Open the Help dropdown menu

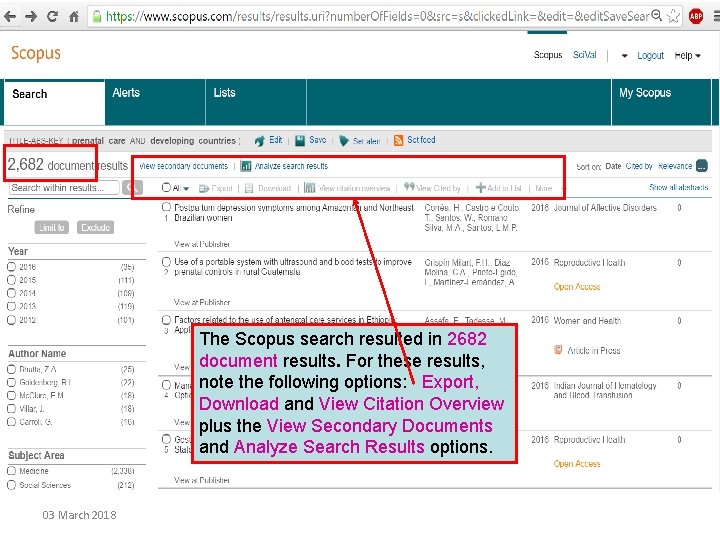pos(687,56)
